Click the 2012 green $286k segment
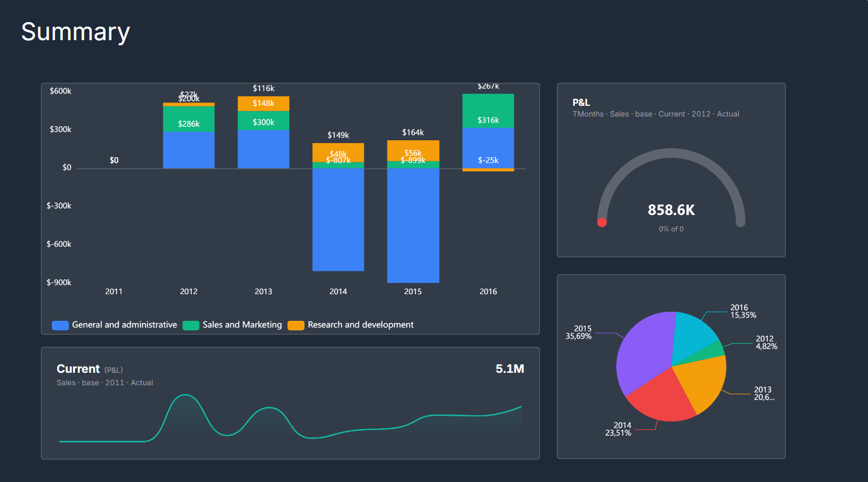Viewport: 868px width, 482px height. pos(189,119)
